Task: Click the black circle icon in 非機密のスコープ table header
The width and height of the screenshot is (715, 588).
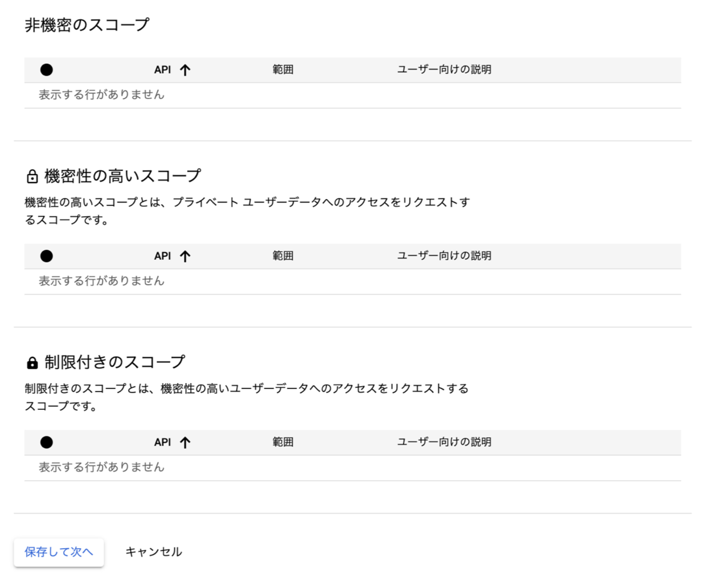Action: 46,69
